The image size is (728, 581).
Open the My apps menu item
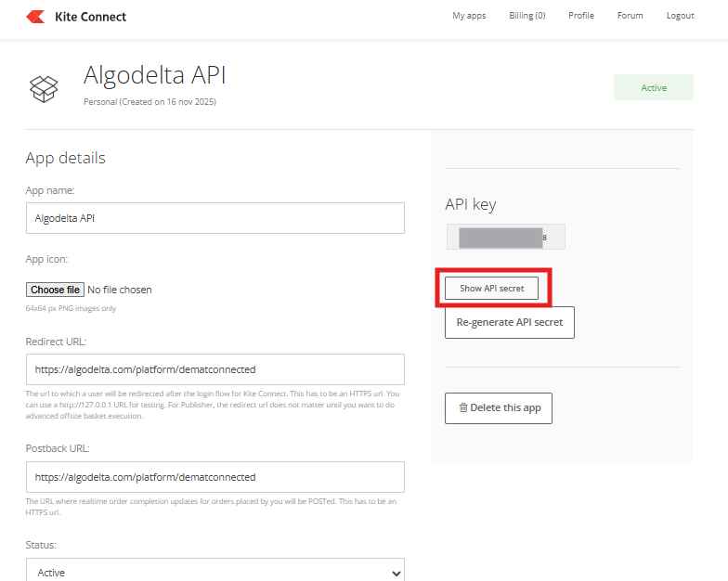469,16
